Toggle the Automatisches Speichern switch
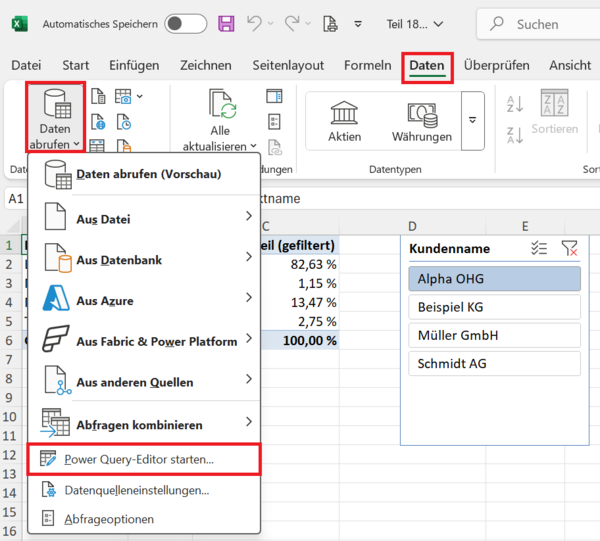Screen dimensions: 600x541 click(x=186, y=24)
